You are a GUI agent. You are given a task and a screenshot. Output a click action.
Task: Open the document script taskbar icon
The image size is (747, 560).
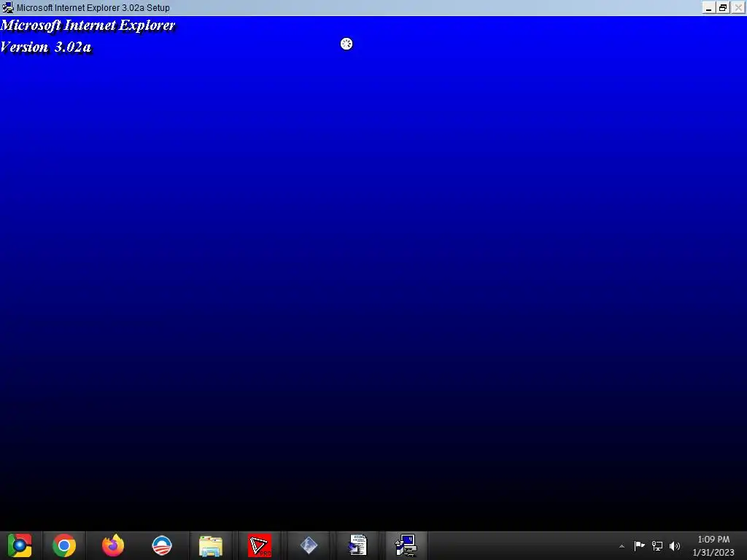[357, 545]
